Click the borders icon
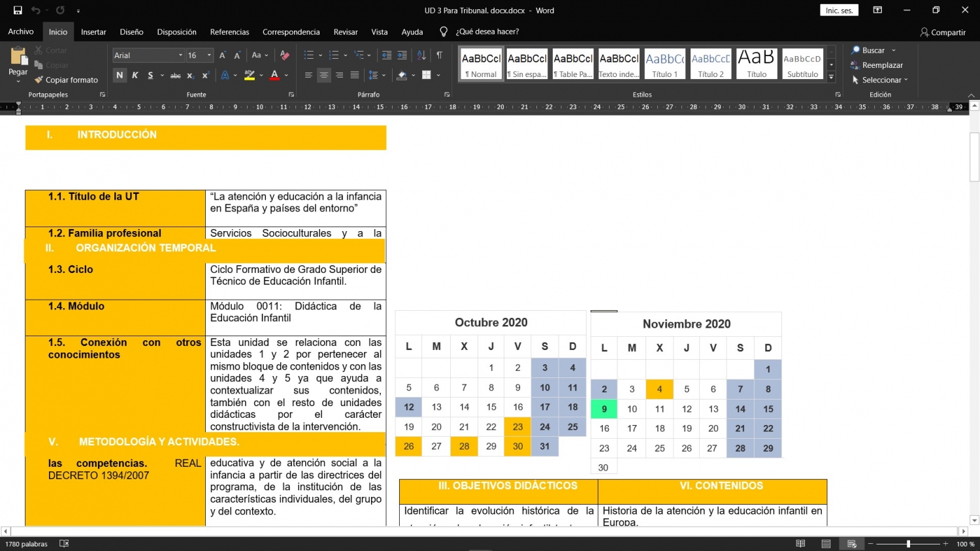The image size is (980, 551). pos(427,76)
